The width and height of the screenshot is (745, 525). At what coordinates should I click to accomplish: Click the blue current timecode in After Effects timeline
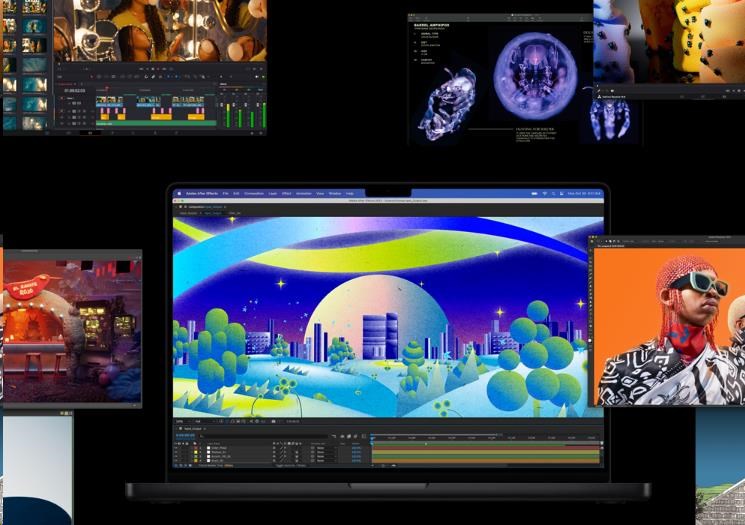[185, 436]
